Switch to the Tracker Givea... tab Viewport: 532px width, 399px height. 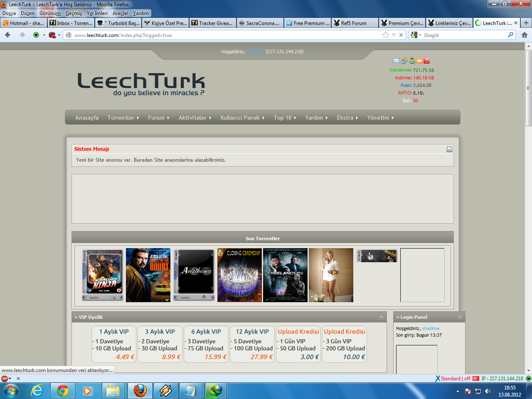pyautogui.click(x=213, y=23)
